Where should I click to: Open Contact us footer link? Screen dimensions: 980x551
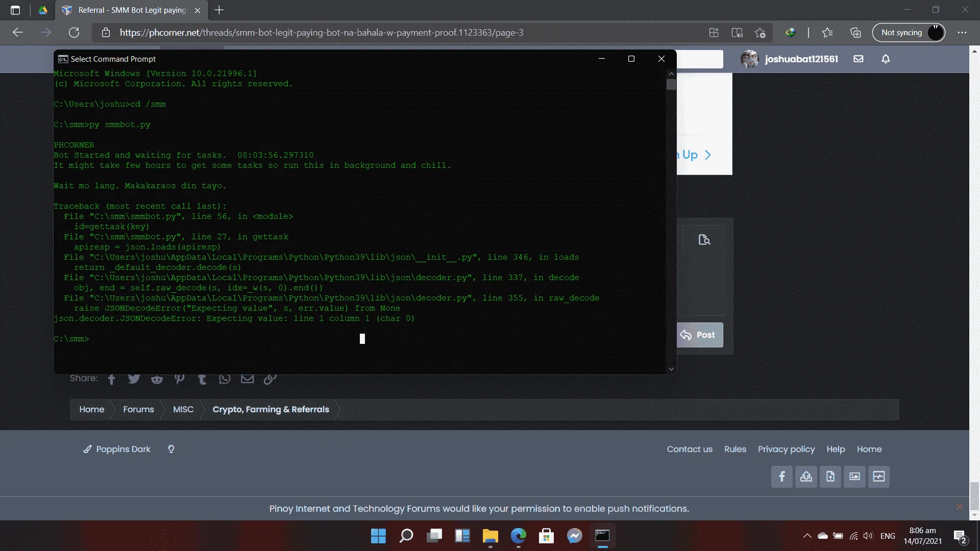(x=690, y=449)
